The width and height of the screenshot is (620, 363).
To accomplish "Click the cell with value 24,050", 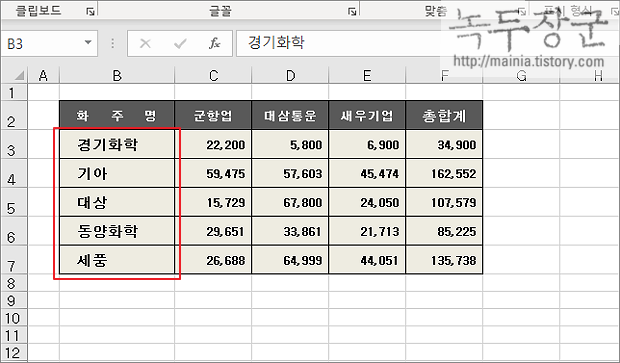I will click(x=367, y=202).
